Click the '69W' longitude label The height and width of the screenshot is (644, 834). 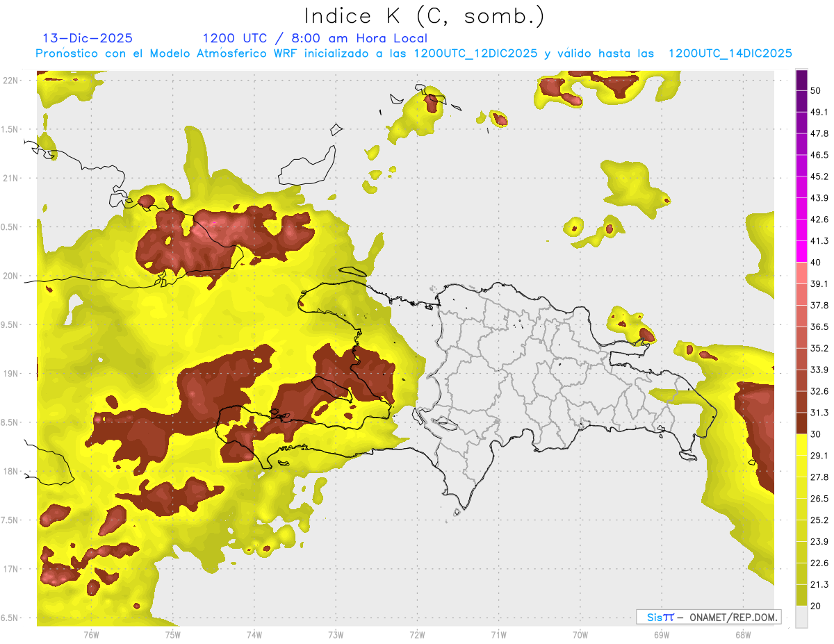point(662,634)
